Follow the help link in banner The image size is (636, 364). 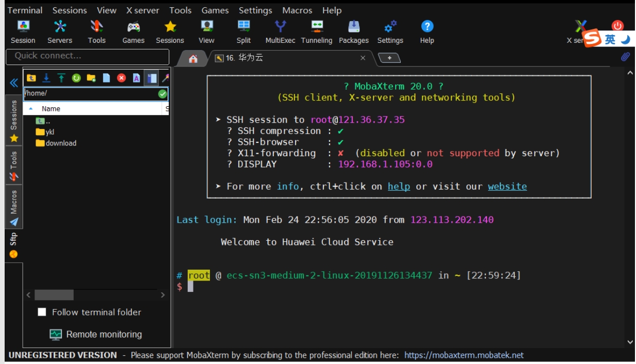click(399, 186)
